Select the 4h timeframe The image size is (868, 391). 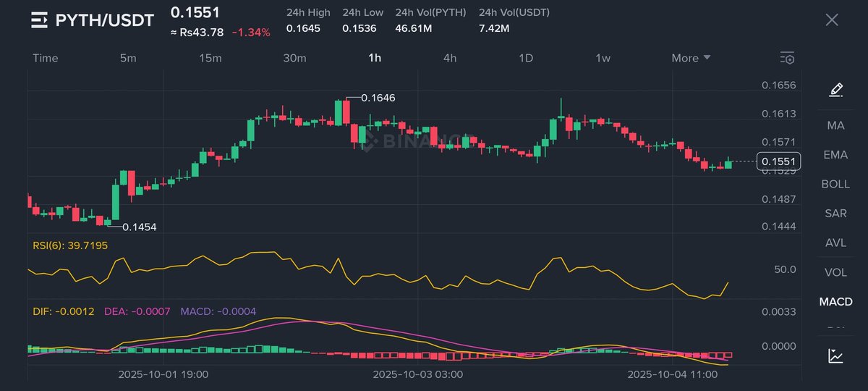[x=450, y=58]
